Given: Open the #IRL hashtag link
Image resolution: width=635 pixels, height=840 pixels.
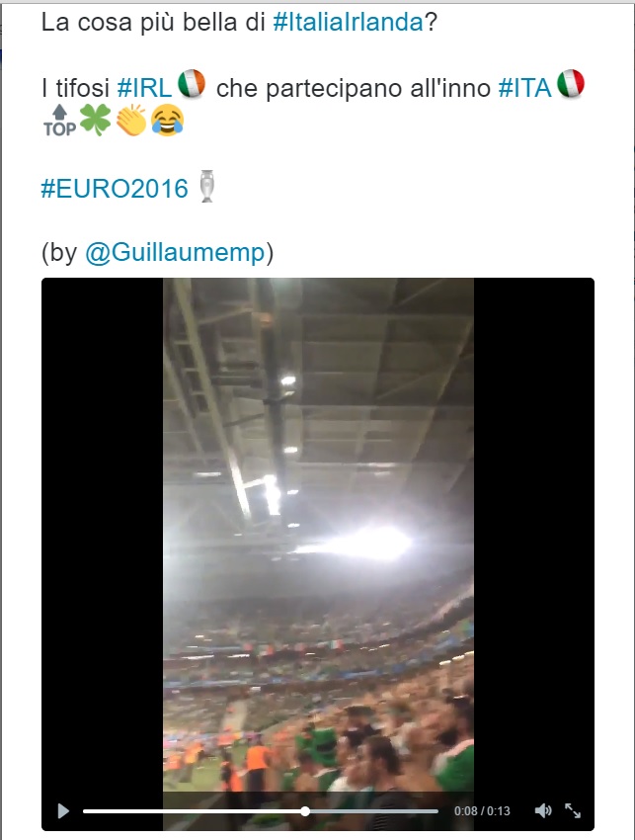Looking at the screenshot, I should tap(144, 88).
